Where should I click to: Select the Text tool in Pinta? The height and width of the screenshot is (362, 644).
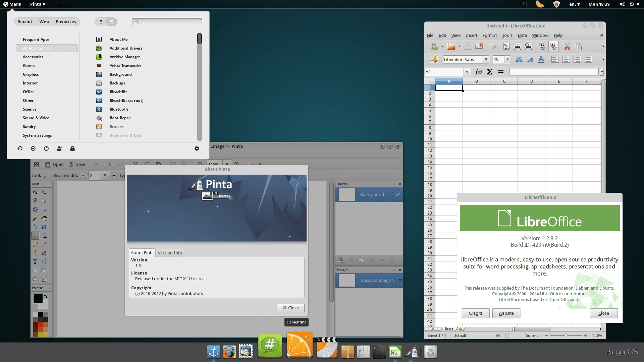point(35,262)
